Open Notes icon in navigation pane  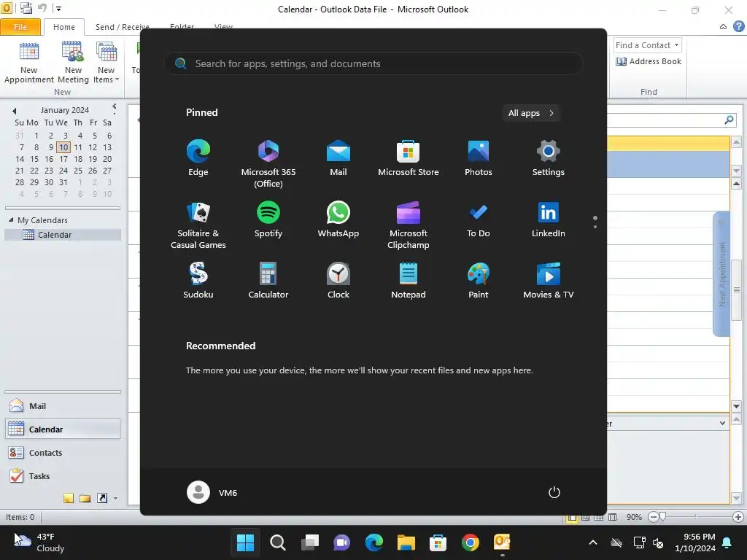(69, 498)
